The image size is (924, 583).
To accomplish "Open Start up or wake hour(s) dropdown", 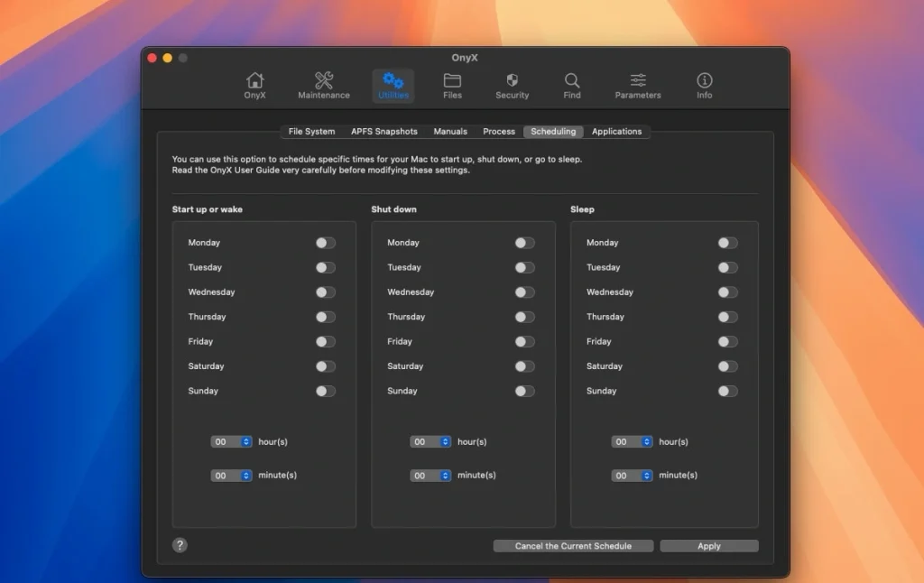I will tap(231, 442).
